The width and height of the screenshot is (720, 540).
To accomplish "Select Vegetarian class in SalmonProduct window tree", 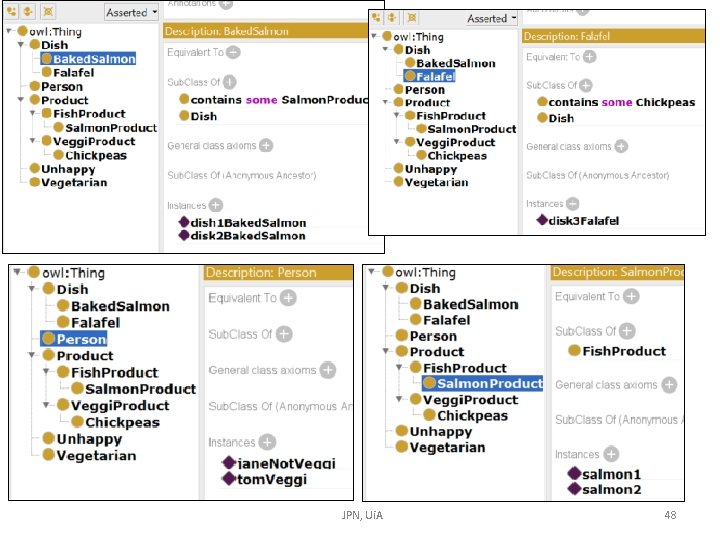I will coord(440,447).
